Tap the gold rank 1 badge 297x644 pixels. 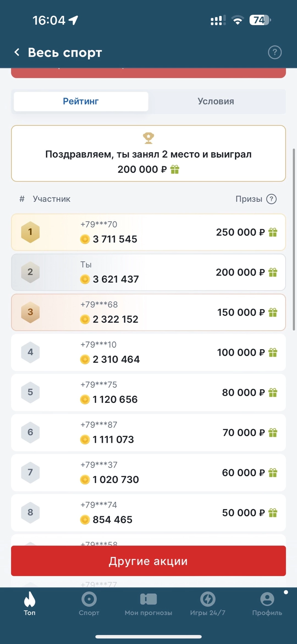(30, 232)
